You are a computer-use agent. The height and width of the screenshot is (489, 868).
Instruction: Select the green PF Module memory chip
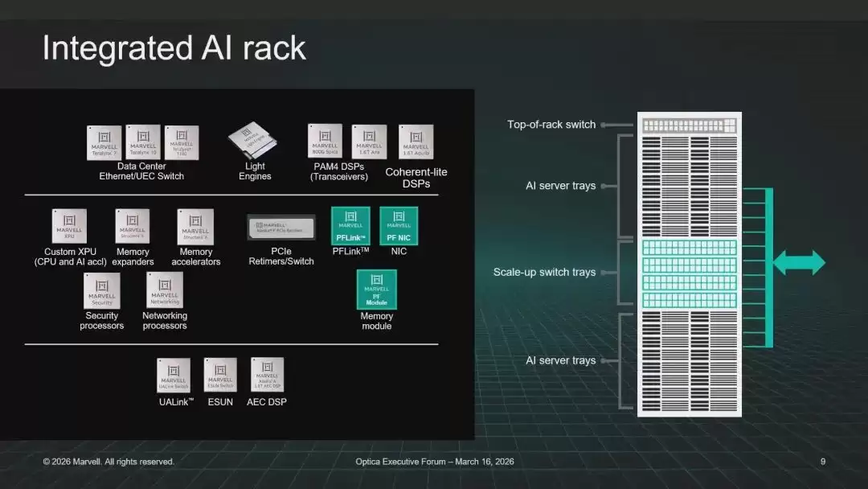tap(376, 289)
